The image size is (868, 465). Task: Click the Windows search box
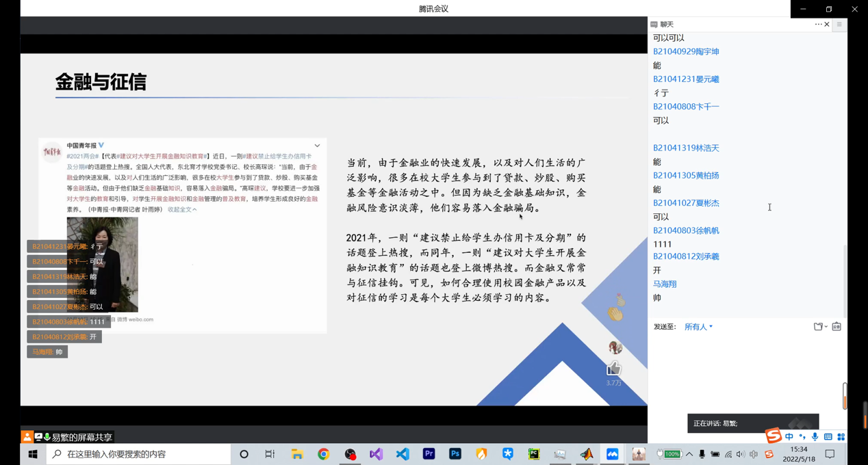point(139,454)
